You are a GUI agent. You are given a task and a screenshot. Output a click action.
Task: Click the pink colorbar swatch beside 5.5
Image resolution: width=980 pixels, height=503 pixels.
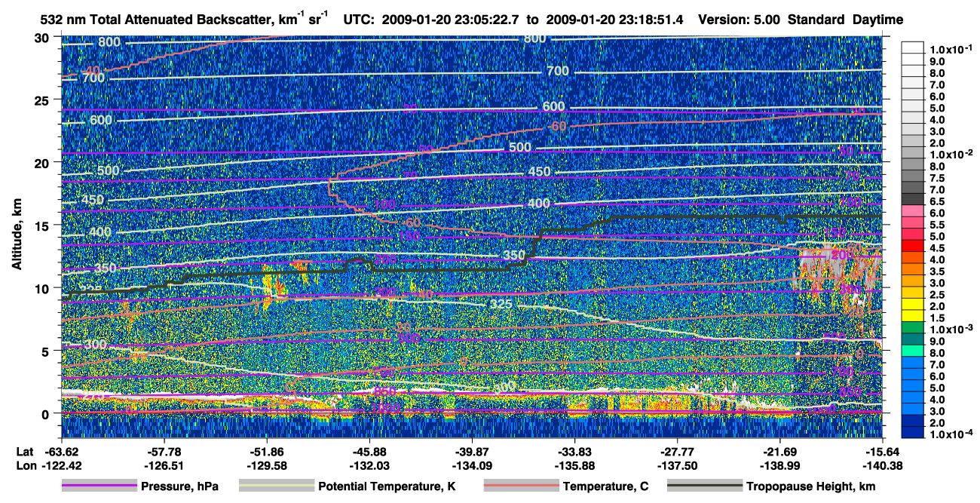pos(913,224)
